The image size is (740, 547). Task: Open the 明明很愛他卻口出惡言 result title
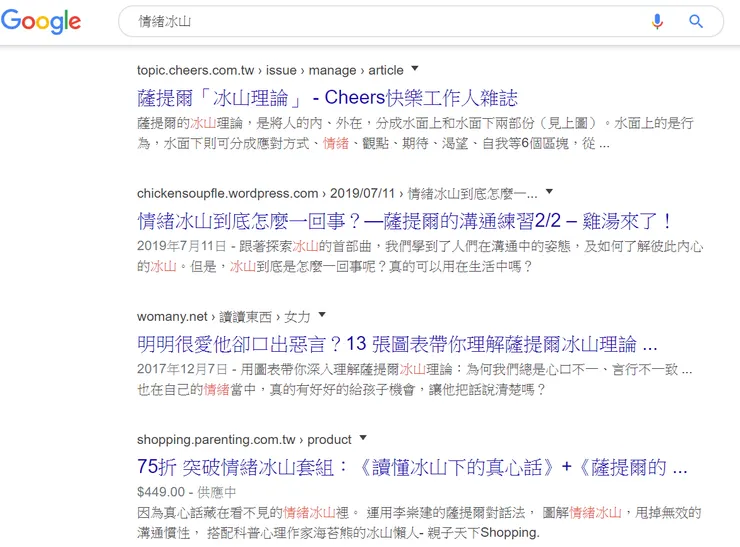pyautogui.click(x=397, y=345)
